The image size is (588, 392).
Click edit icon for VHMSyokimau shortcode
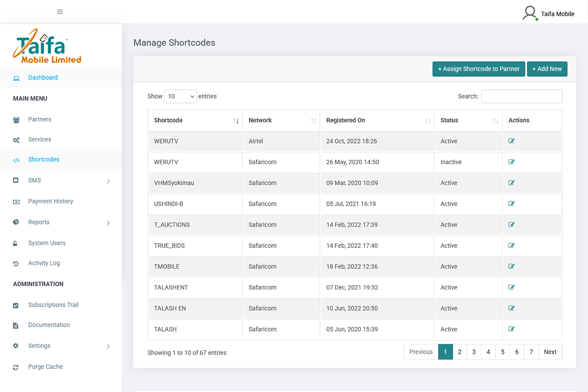511,183
